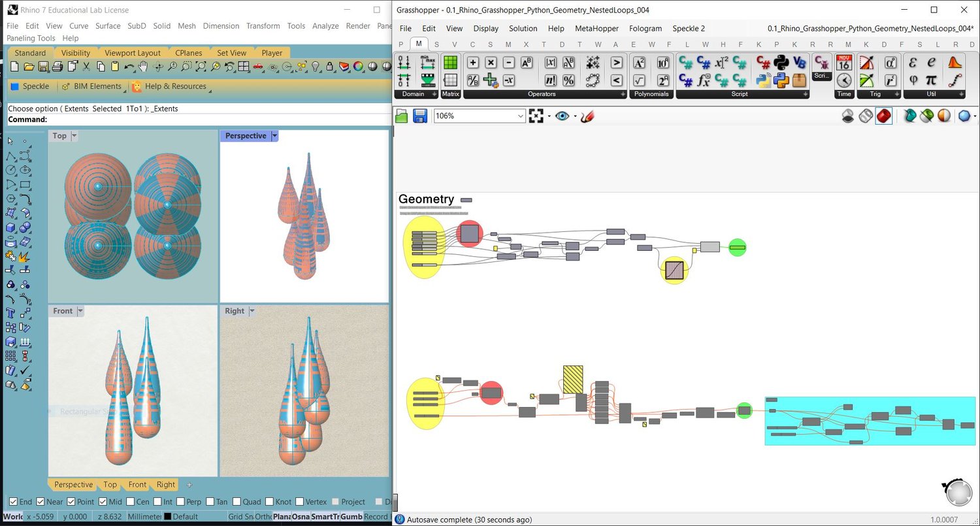Click the Undo arrow in Rhino toolbar
Viewport: 980px width, 526px height.
(x=129, y=67)
